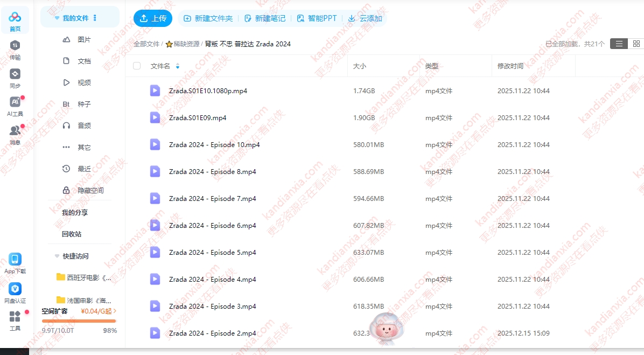The image size is (644, 355).
Task: Collapse the 快捷访问 quick access section
Action: coord(57,256)
